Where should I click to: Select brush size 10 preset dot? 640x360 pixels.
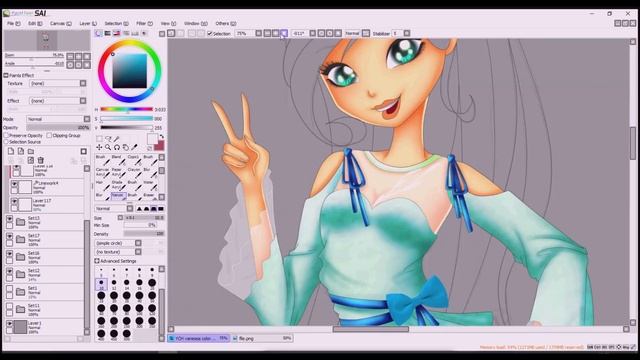101,284
